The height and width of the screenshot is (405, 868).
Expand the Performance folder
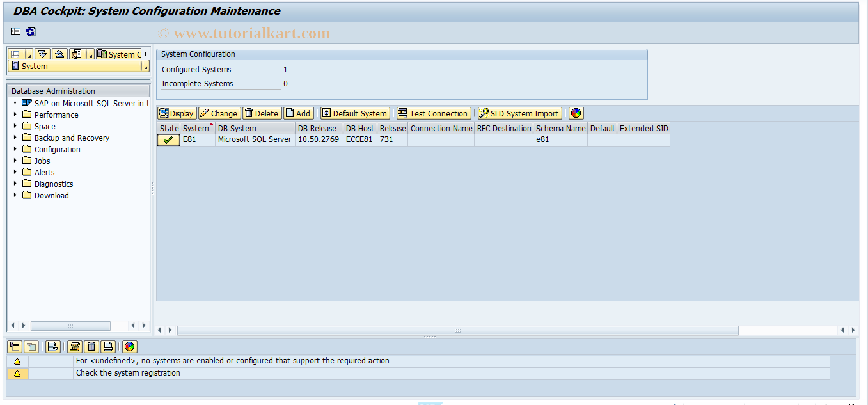[x=15, y=115]
